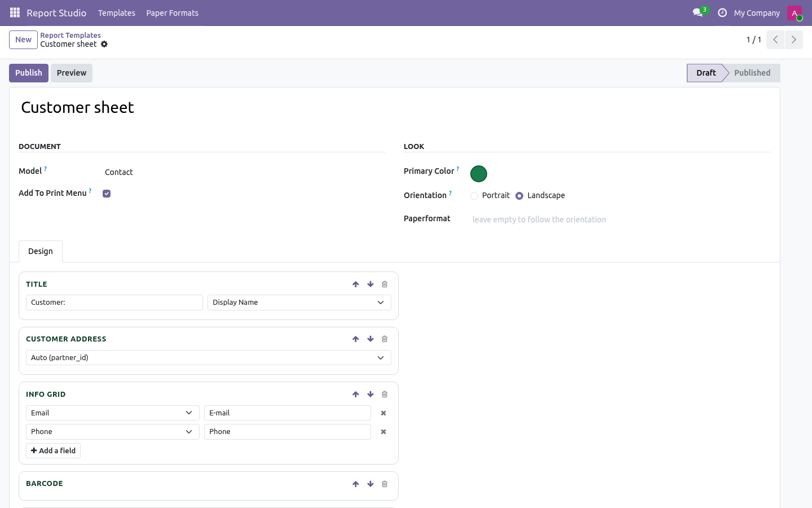The height and width of the screenshot is (508, 812).
Task: Click the Preview button
Action: point(72,73)
